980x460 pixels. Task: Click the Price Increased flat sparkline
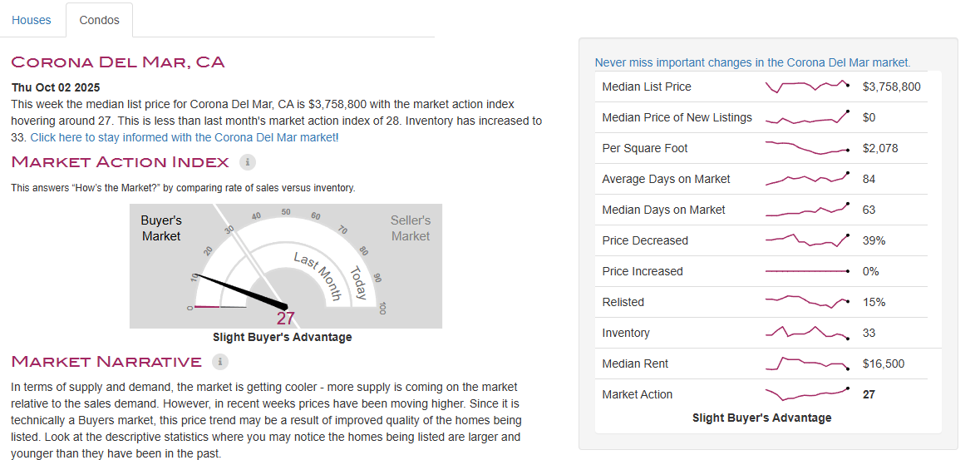pyautogui.click(x=807, y=271)
